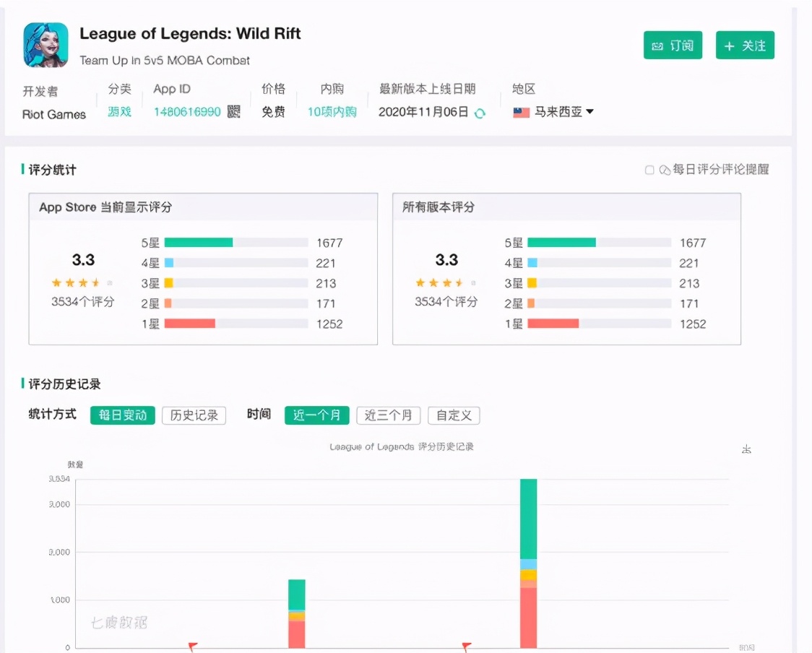Click the red segment of the tallest chart bar
Screen dimensions: 812x653
point(528,618)
